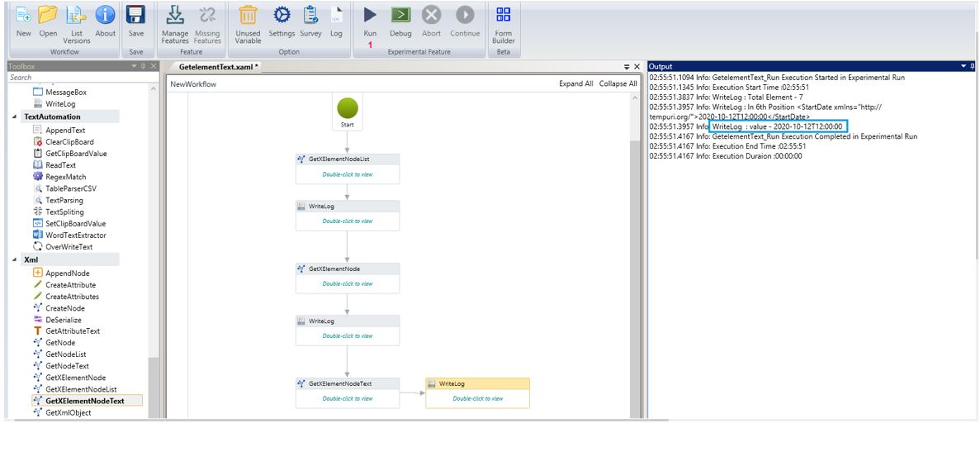
Task: Collapse the TextAutomation toolbox group
Action: [x=14, y=117]
